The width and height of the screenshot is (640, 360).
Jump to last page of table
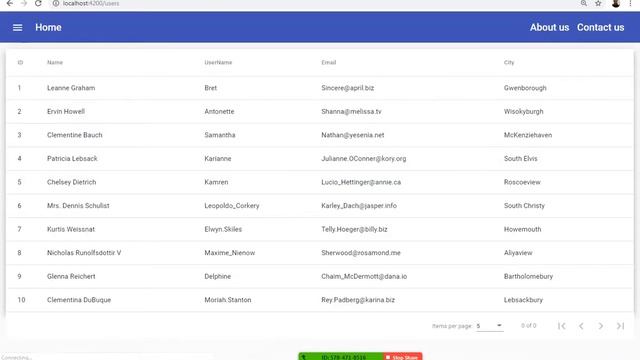(x=620, y=326)
